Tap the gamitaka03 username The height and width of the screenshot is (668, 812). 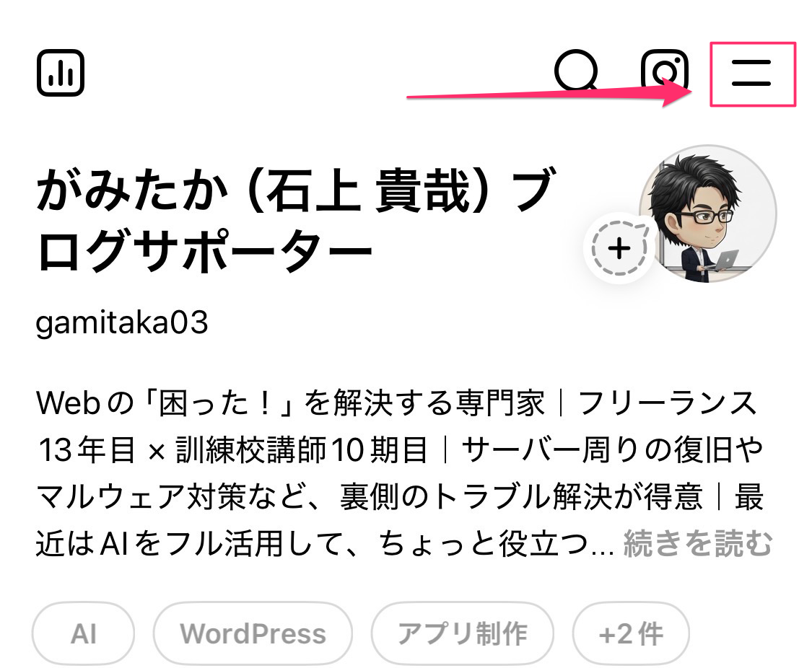[122, 323]
